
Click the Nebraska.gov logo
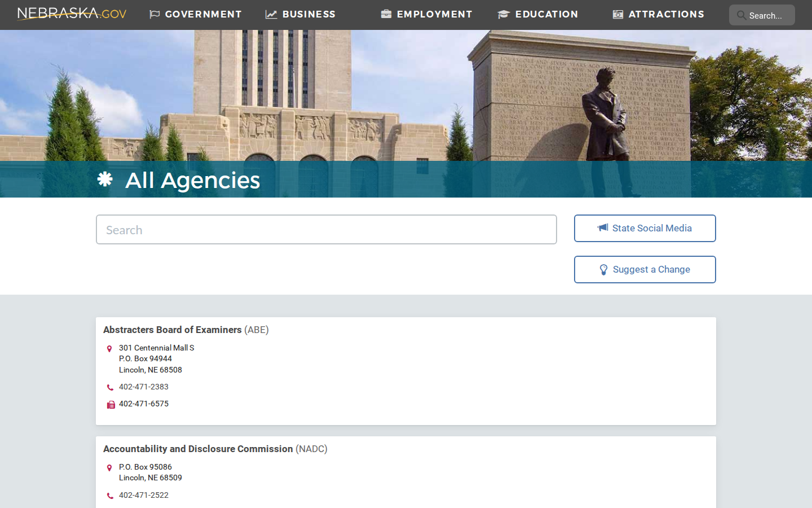pos(72,14)
